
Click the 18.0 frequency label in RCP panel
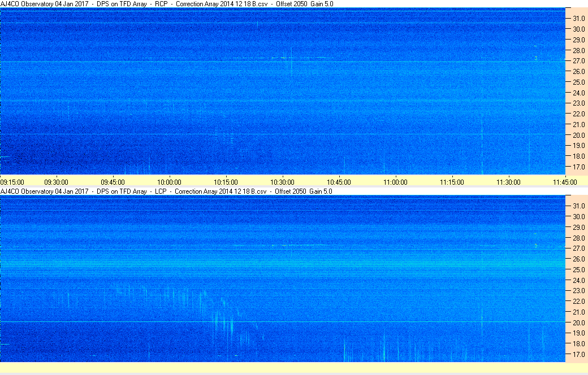[x=578, y=156]
